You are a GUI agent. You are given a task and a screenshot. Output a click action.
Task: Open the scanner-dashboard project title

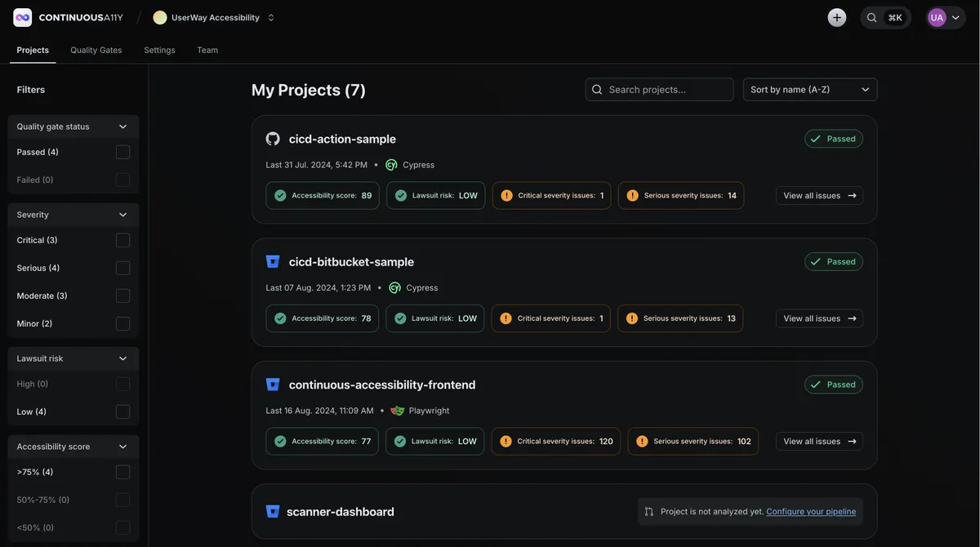coord(341,512)
